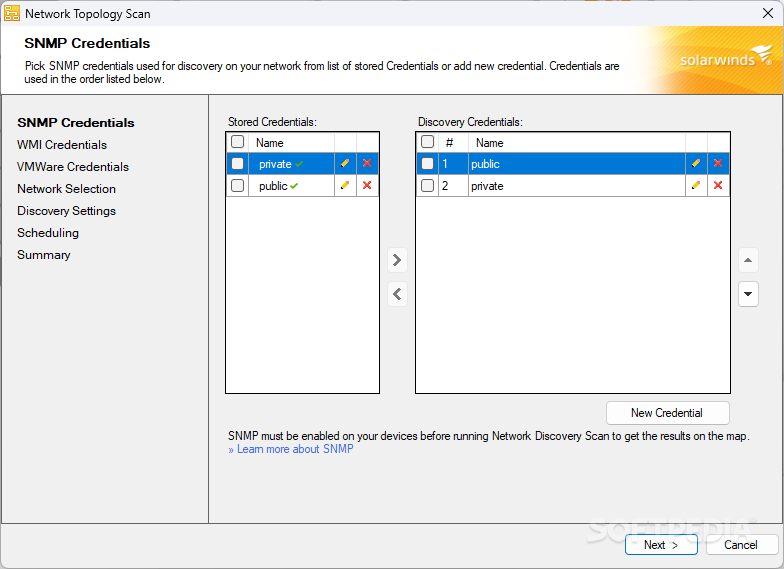Image resolution: width=784 pixels, height=569 pixels.
Task: Proceed with the Next > button
Action: [x=661, y=544]
